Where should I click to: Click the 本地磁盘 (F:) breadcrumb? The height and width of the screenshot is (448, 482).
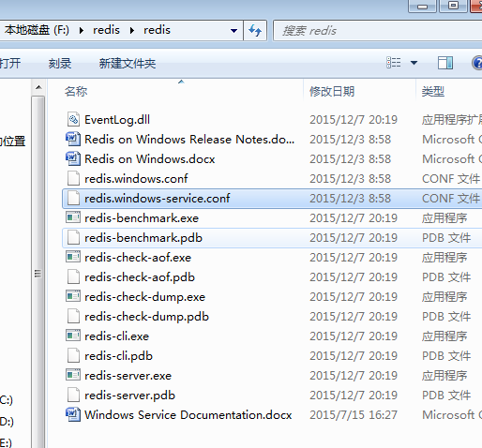point(37,30)
